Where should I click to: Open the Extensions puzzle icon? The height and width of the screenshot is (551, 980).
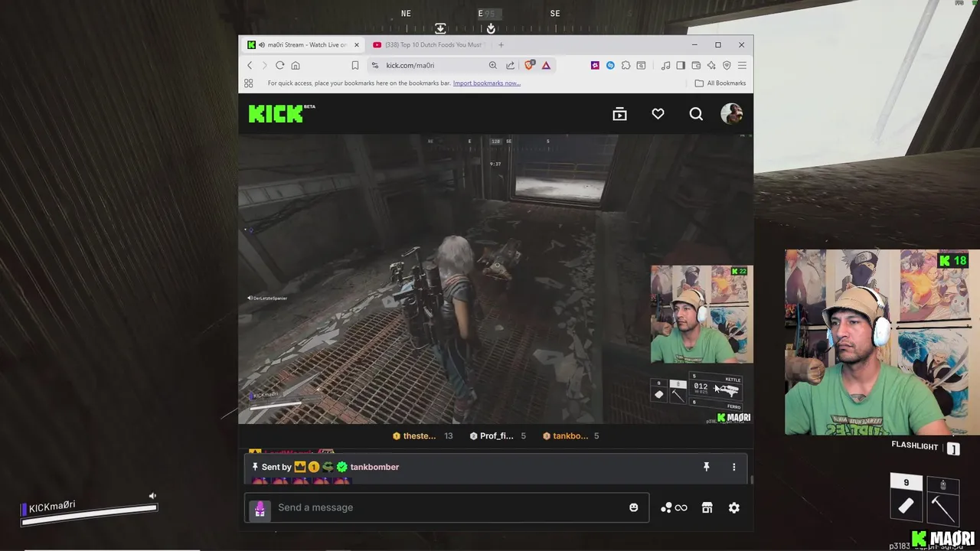626,66
